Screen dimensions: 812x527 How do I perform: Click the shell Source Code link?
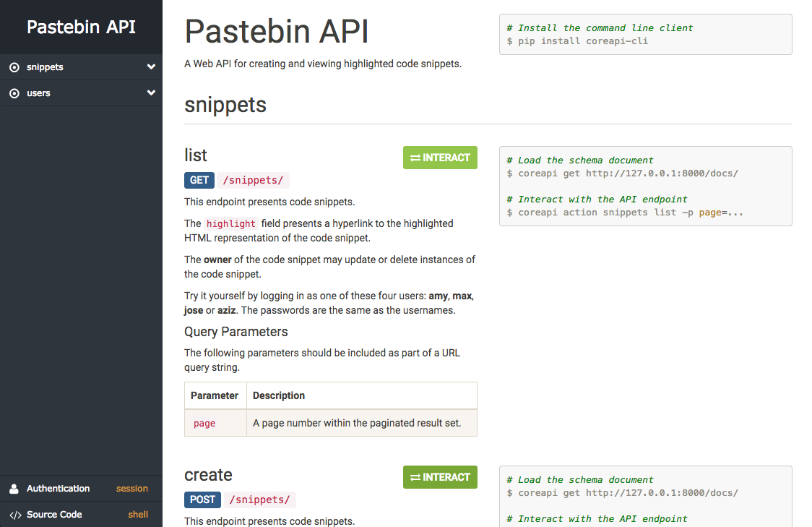coord(138,514)
